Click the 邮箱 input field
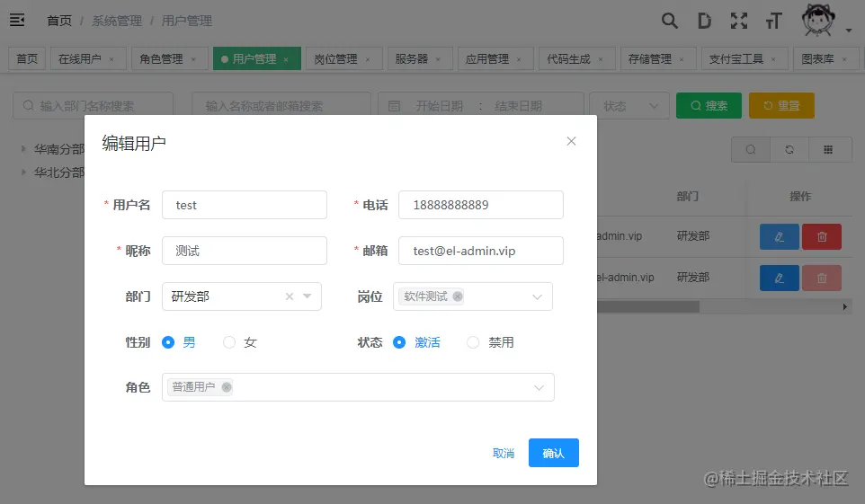This screenshot has height=504, width=865. pos(481,251)
